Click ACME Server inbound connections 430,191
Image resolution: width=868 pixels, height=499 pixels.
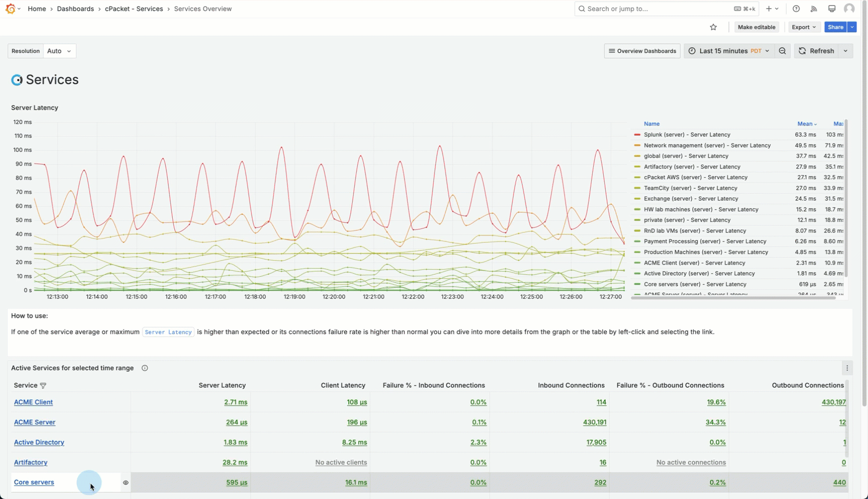point(595,422)
